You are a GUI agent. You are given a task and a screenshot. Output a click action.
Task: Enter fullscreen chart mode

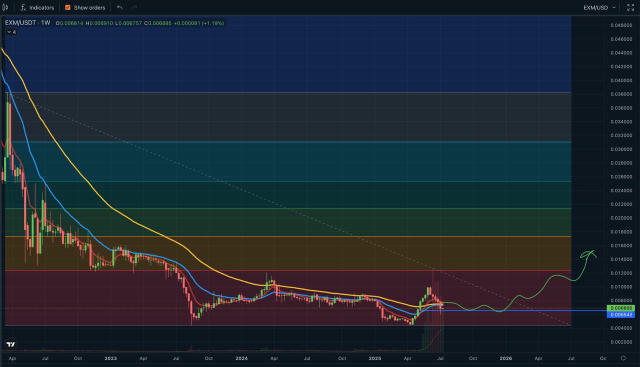(x=630, y=7)
